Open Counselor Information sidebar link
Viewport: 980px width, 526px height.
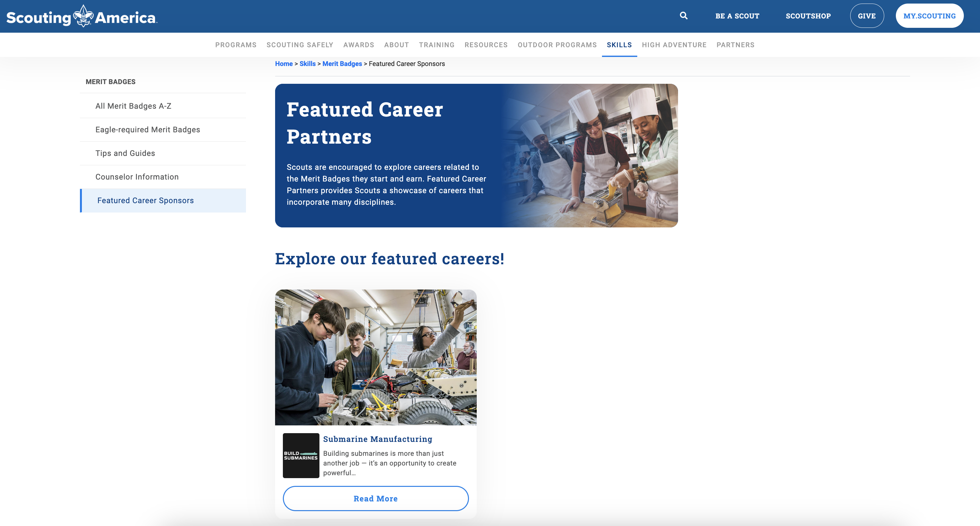(163, 177)
